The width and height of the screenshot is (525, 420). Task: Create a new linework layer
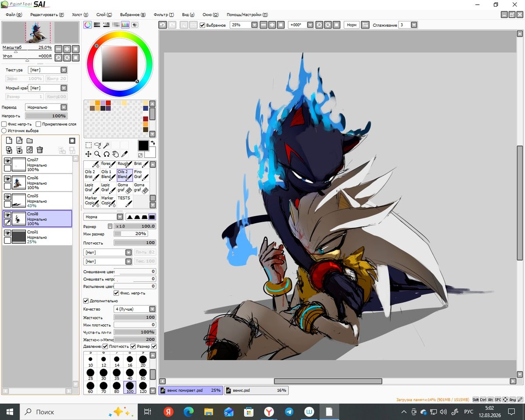pyautogui.click(x=19, y=140)
